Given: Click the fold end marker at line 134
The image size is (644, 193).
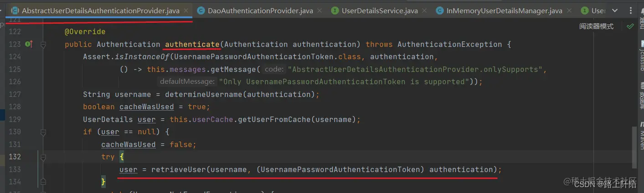Looking at the screenshot, I should (43, 182).
